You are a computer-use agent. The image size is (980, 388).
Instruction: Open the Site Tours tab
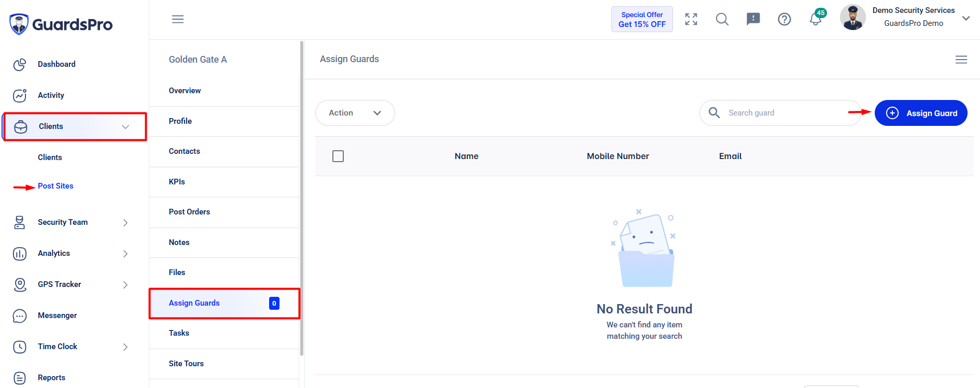coord(224,364)
